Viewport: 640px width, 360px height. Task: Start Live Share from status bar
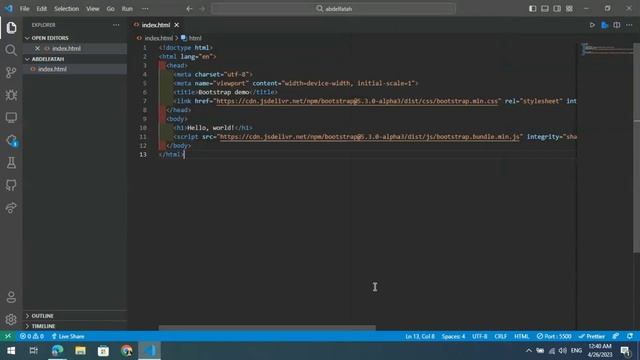coord(68,336)
